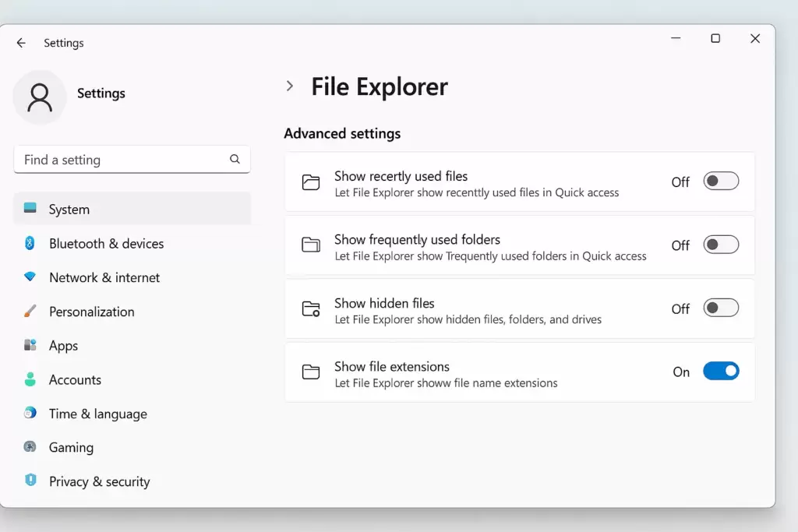798x532 pixels.
Task: Click the Network & internet globe icon
Action: [x=29, y=277]
